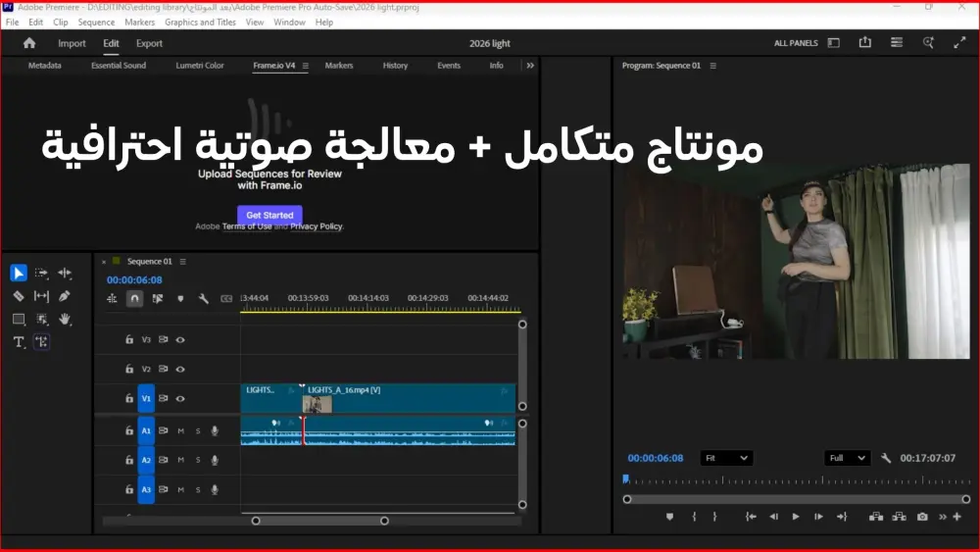This screenshot has width=980, height=552.
Task: Open Program monitor panel menu
Action: [712, 66]
